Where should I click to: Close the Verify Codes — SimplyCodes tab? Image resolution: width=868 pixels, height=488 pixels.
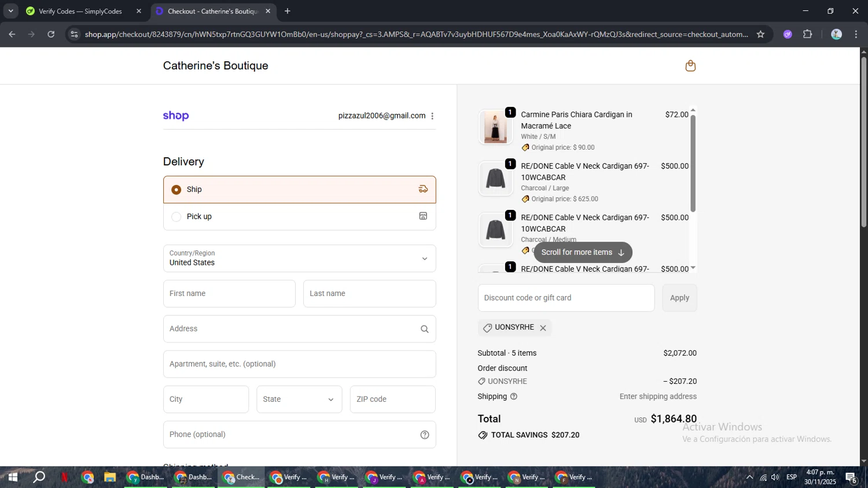(x=138, y=11)
